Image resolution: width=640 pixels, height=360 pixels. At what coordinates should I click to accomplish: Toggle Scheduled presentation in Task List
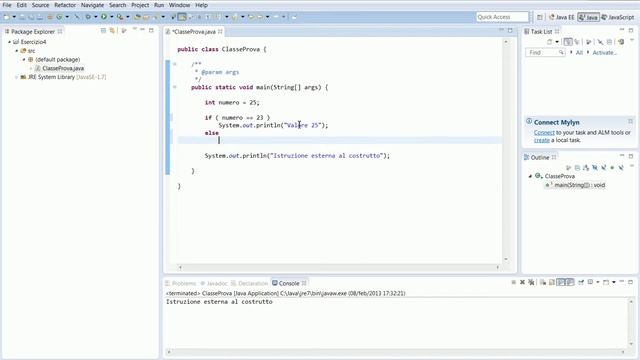(x=577, y=42)
